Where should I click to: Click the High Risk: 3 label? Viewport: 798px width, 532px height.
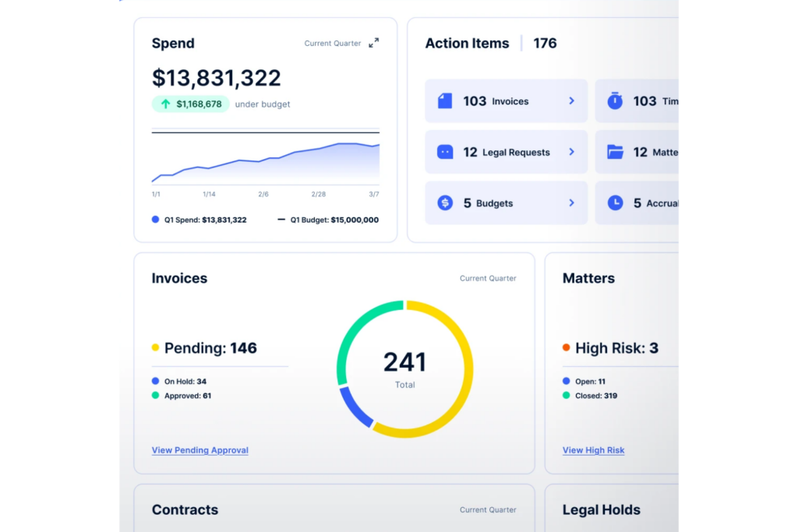pos(617,348)
